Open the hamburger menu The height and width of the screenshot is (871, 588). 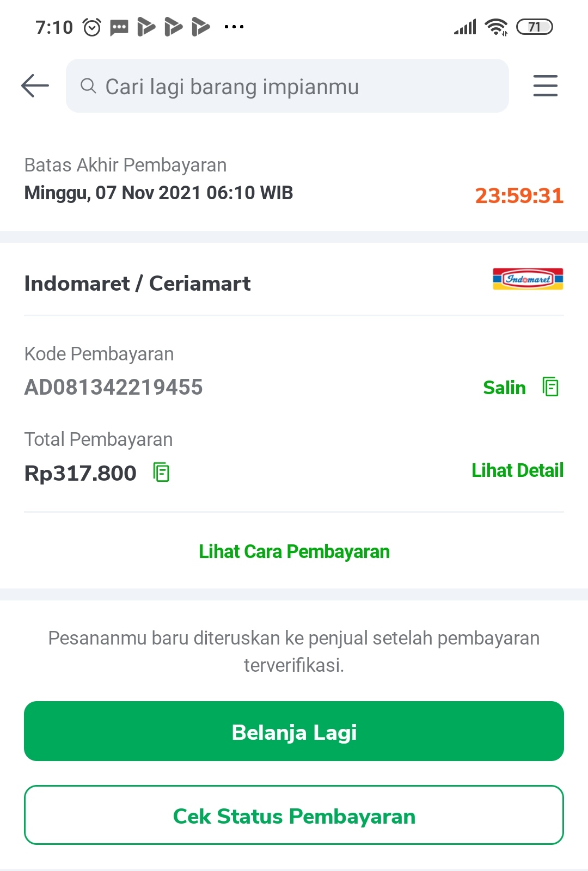click(x=545, y=86)
